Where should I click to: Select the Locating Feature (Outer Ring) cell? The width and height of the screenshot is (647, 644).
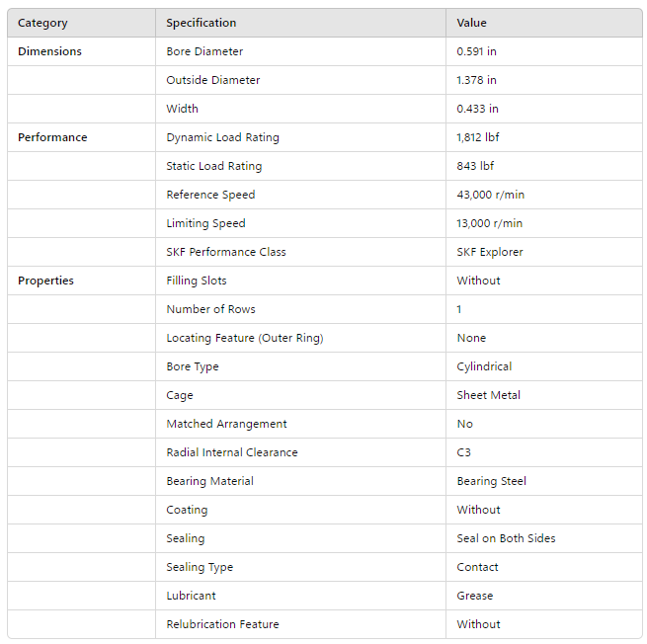click(x=245, y=338)
